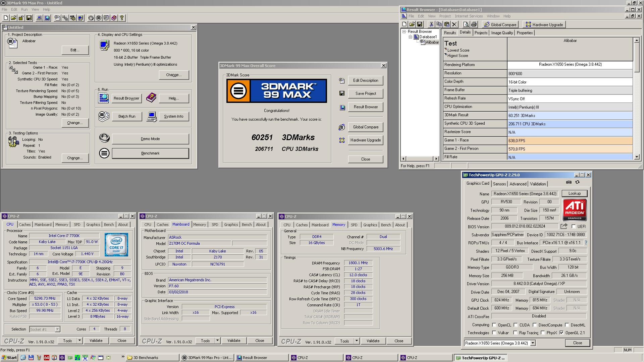The width and height of the screenshot is (644, 362).
Task: Click the yellow question mark toolbar icon
Action: pyautogui.click(x=122, y=18)
